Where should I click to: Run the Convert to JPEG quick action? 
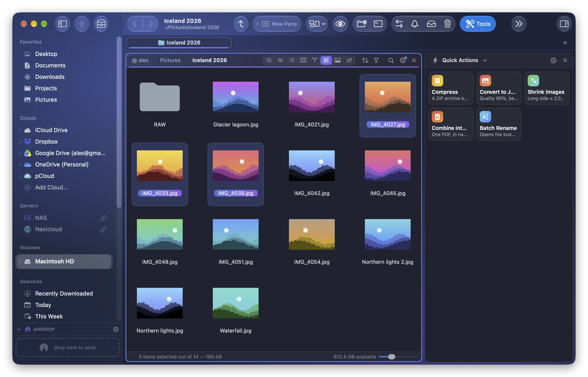point(499,88)
